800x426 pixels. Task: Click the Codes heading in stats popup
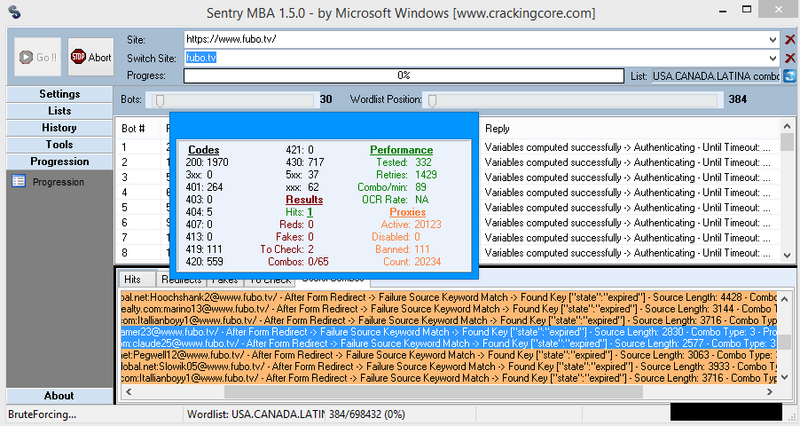pos(204,150)
